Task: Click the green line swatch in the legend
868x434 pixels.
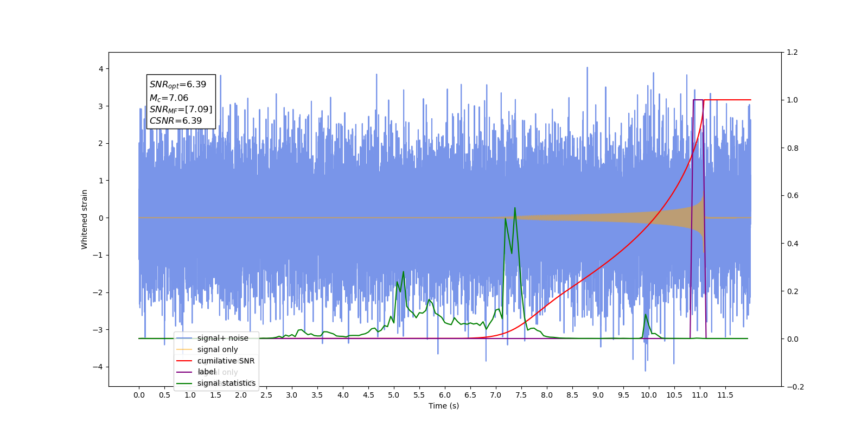Action: pos(184,383)
